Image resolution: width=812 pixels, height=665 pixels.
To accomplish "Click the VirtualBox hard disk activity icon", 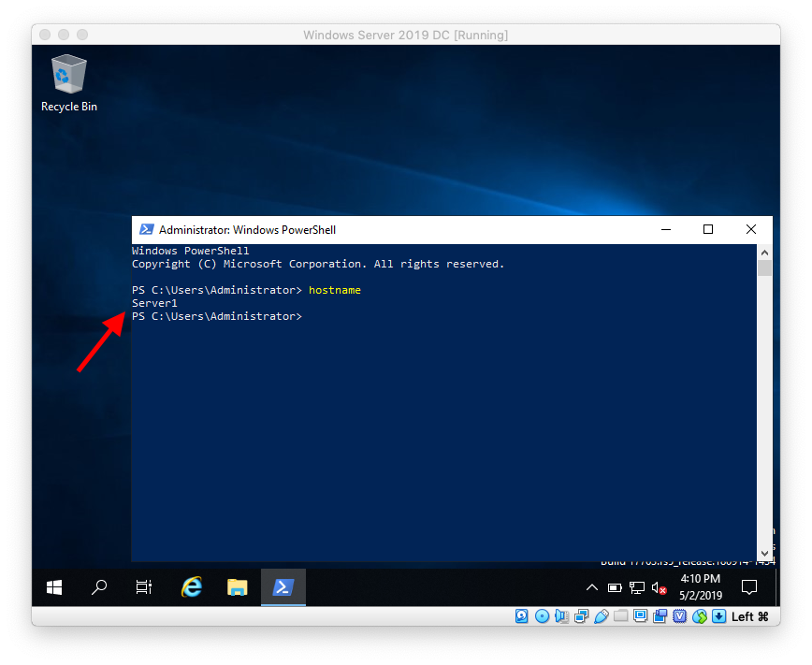I will (x=522, y=616).
